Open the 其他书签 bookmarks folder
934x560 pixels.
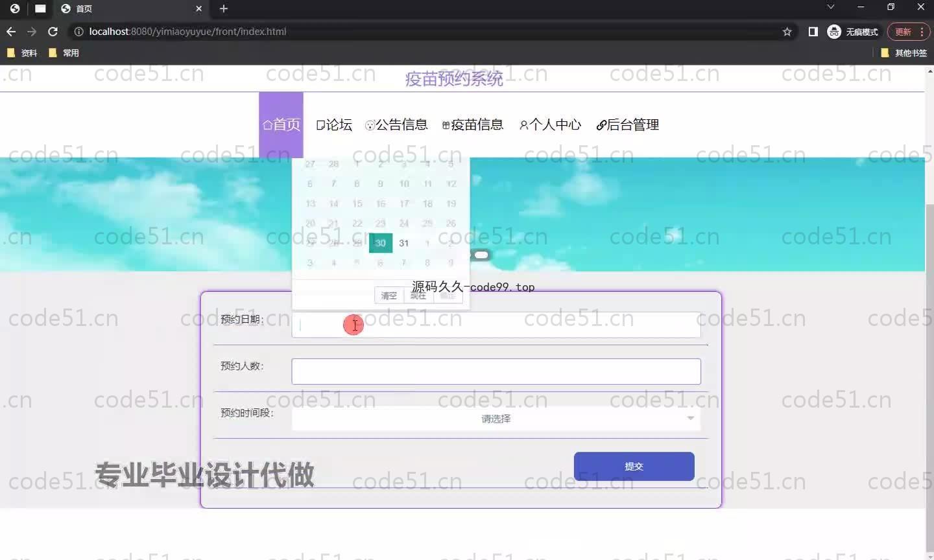(904, 52)
